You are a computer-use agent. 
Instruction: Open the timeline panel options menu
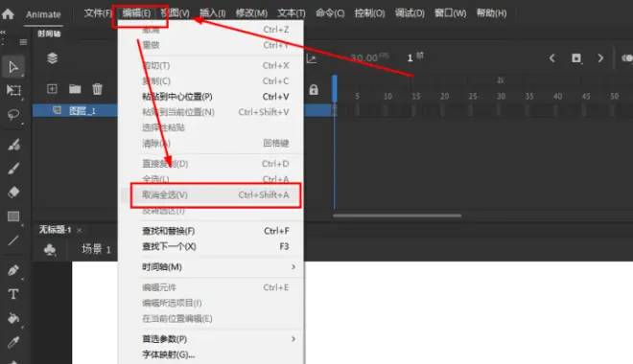[23, 42]
